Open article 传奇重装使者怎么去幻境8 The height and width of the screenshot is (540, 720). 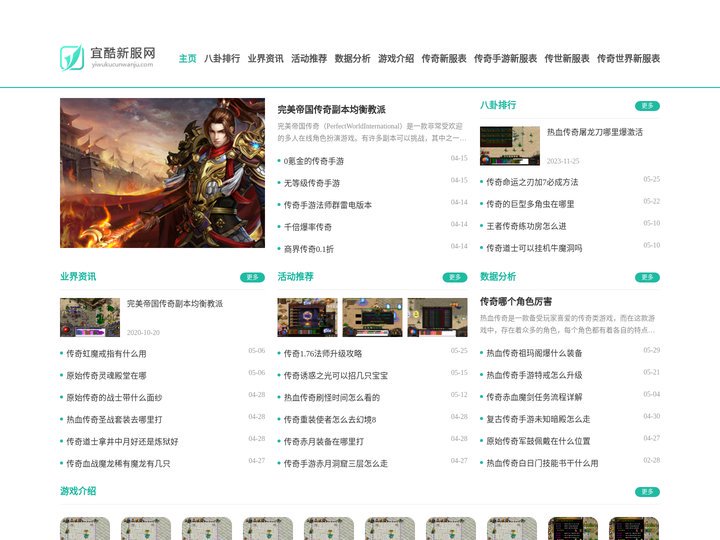(x=330, y=420)
